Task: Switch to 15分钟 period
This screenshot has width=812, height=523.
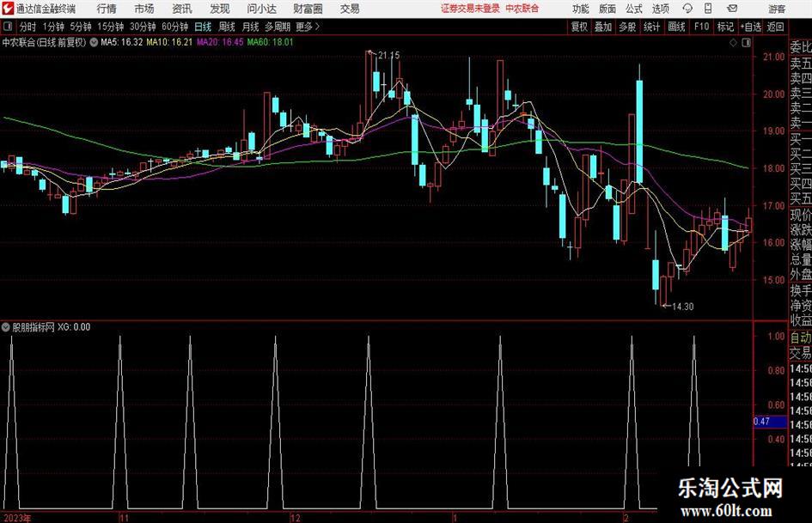Action: pos(111,27)
